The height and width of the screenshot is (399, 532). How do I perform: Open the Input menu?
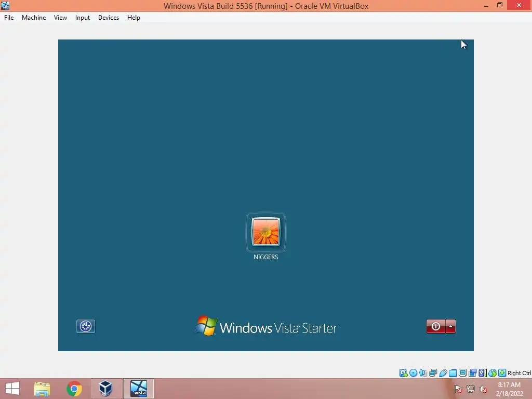pyautogui.click(x=83, y=18)
